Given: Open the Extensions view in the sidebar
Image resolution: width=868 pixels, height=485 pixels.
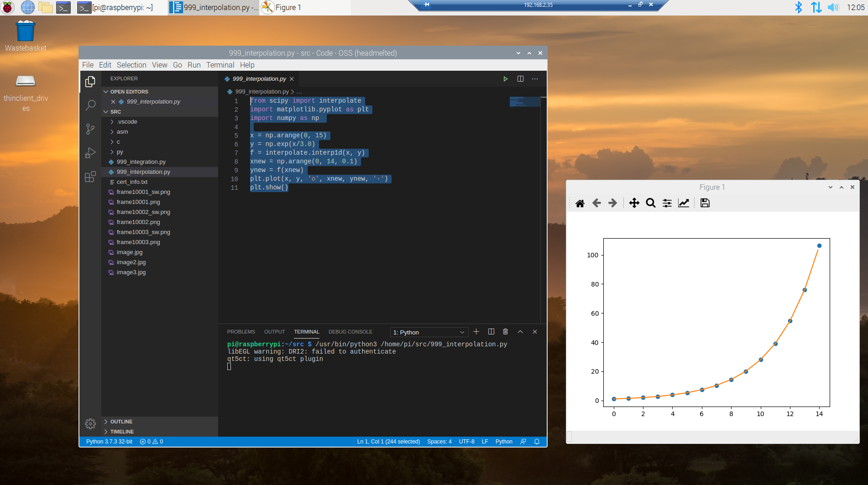Looking at the screenshot, I should (90, 177).
